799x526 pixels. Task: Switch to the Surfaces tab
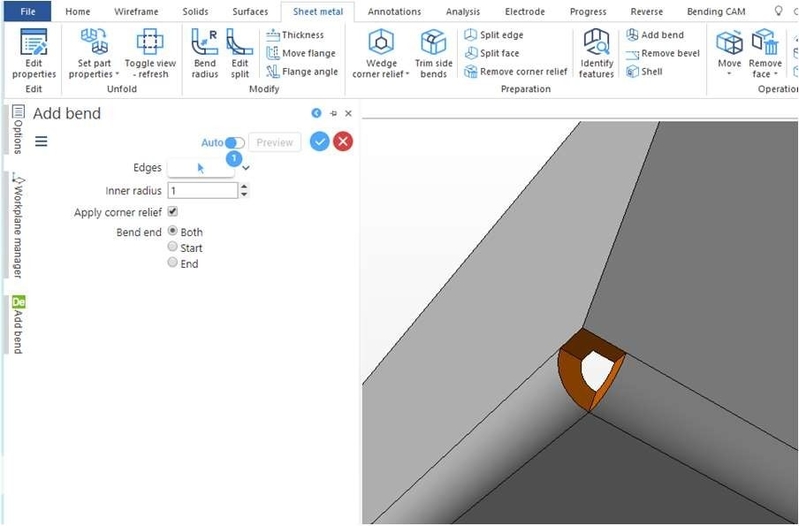[250, 12]
